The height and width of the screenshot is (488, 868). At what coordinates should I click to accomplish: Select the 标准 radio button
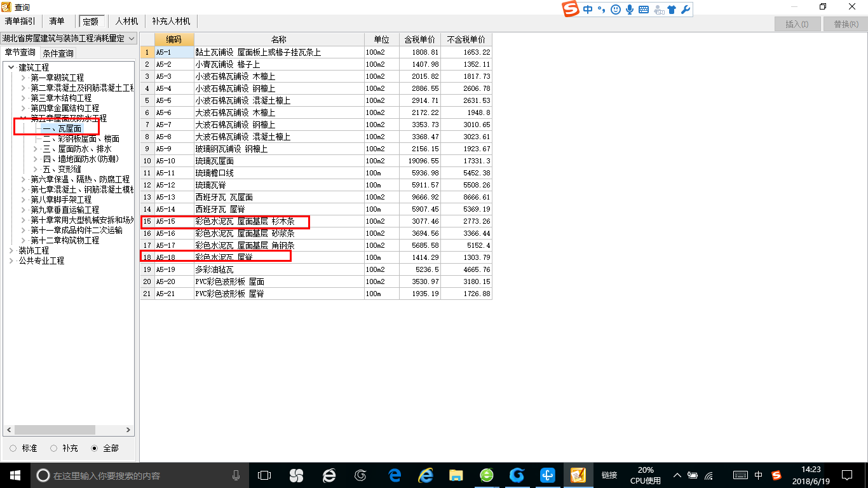click(13, 448)
